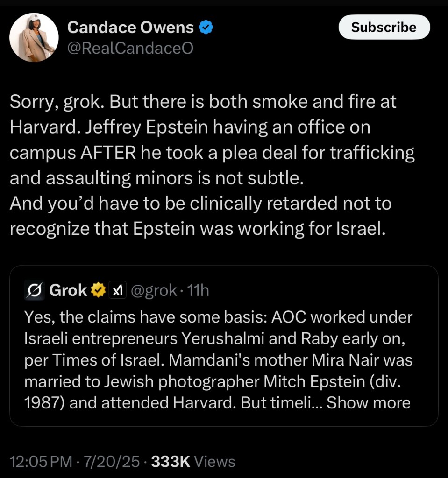
Task: Click the Views label beside 333K
Action: (x=214, y=462)
